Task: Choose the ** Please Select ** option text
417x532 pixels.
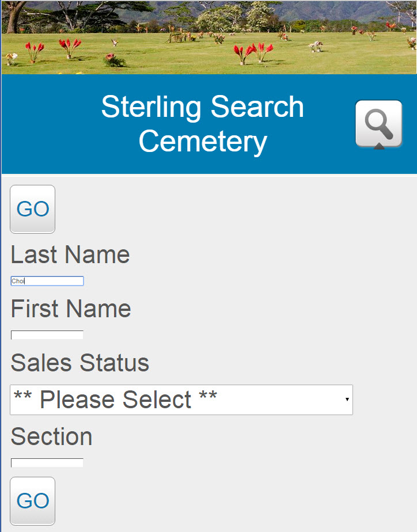Action: (x=115, y=399)
